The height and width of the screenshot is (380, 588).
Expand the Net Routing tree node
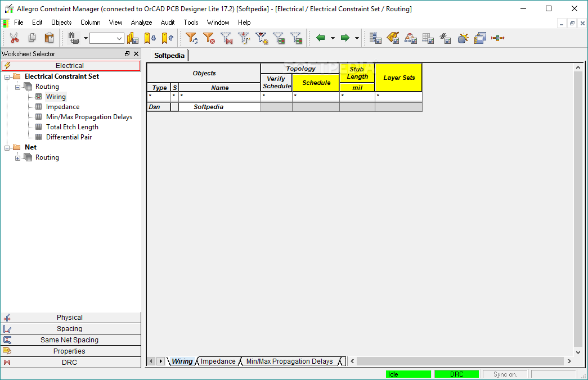tap(16, 157)
